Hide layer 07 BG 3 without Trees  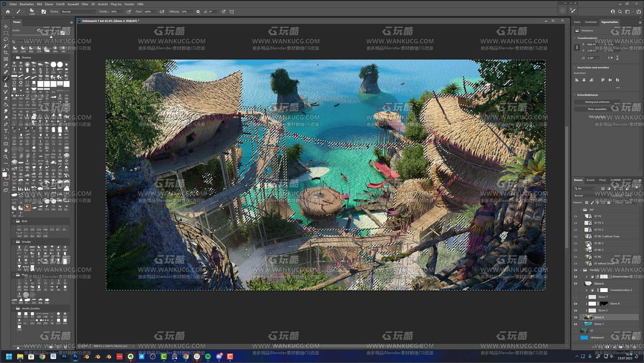tap(576, 236)
